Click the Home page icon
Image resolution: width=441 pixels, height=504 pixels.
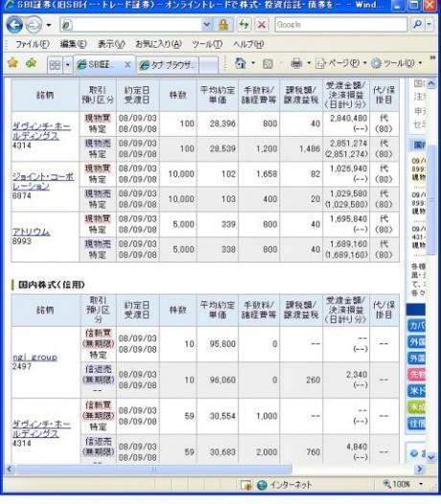pyautogui.click(x=241, y=63)
